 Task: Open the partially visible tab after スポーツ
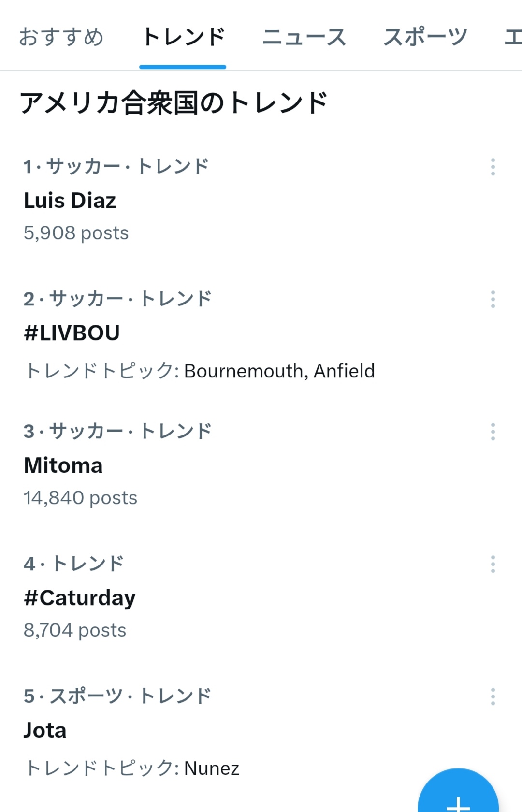click(512, 37)
